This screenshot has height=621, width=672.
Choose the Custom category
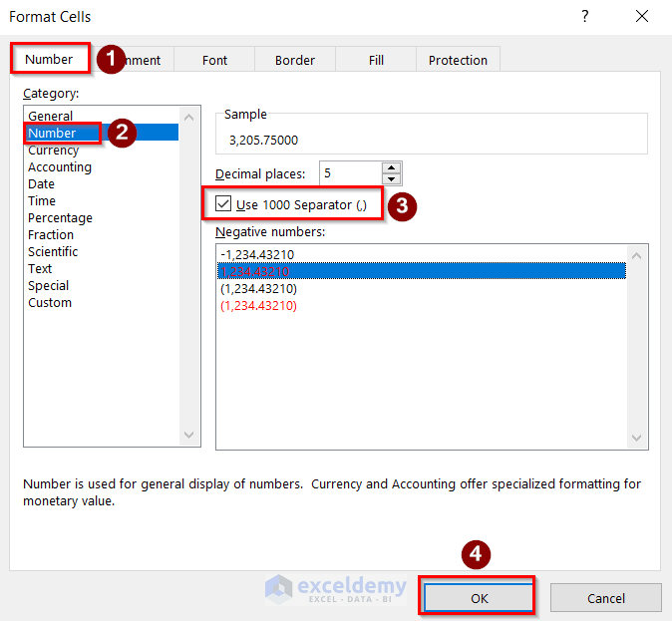click(x=101, y=302)
